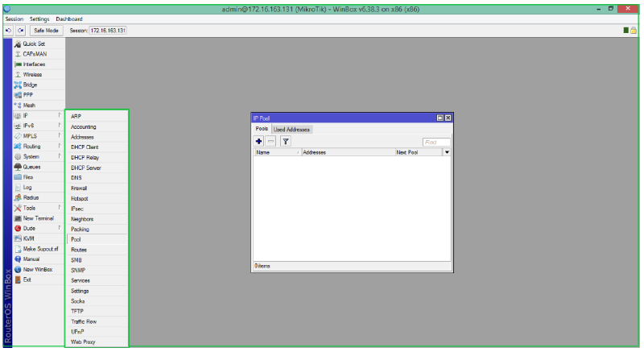
Task: Add a new pool with plus icon
Action: click(258, 142)
